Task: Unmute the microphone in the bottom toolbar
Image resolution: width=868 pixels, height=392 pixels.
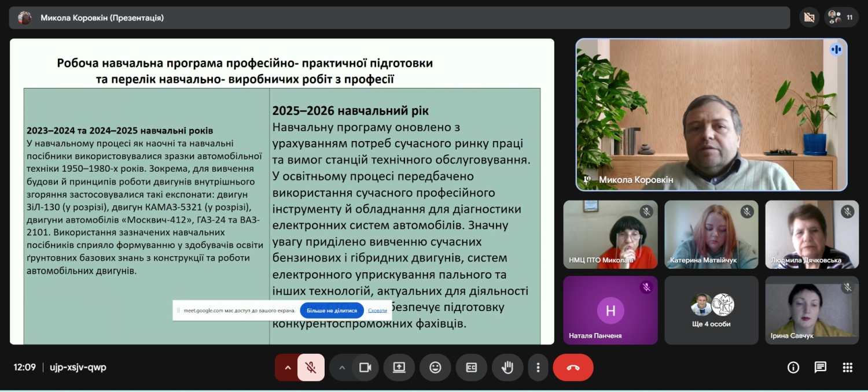Action: click(311, 367)
